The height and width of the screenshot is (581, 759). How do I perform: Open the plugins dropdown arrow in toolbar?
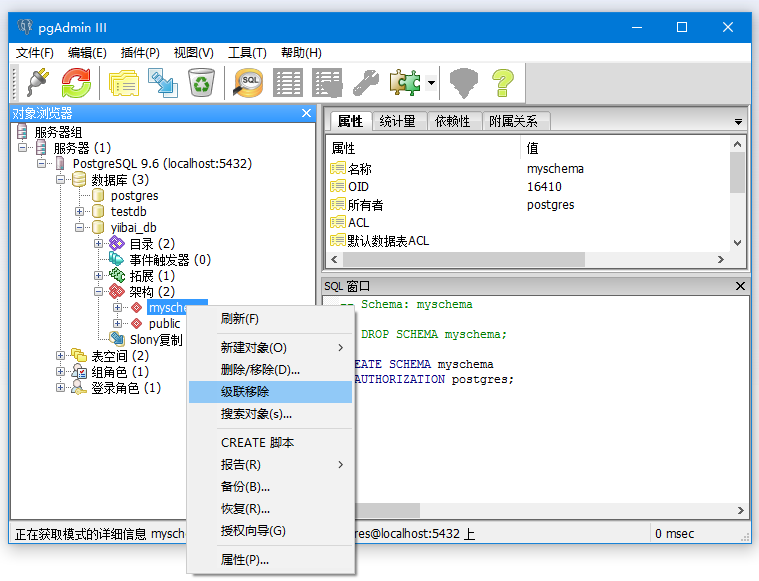tap(430, 83)
